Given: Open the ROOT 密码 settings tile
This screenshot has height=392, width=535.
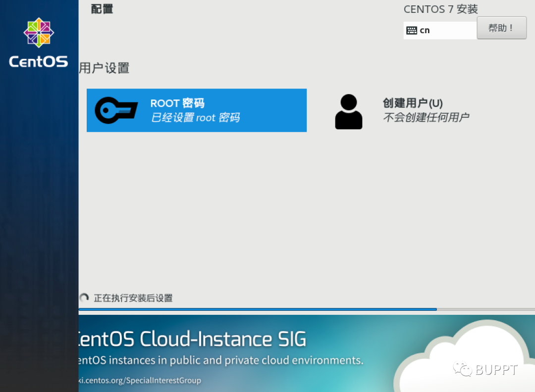Looking at the screenshot, I should pos(197,110).
